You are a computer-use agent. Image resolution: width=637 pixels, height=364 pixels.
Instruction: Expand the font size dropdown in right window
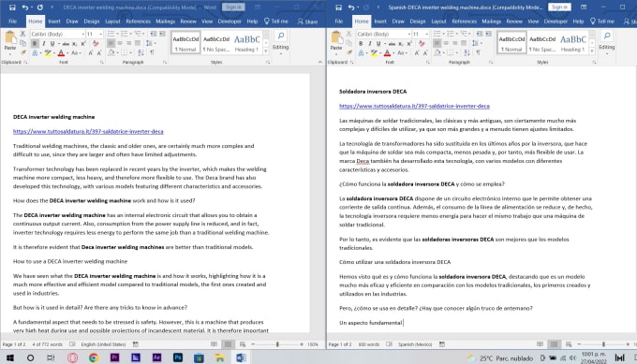pos(426,34)
